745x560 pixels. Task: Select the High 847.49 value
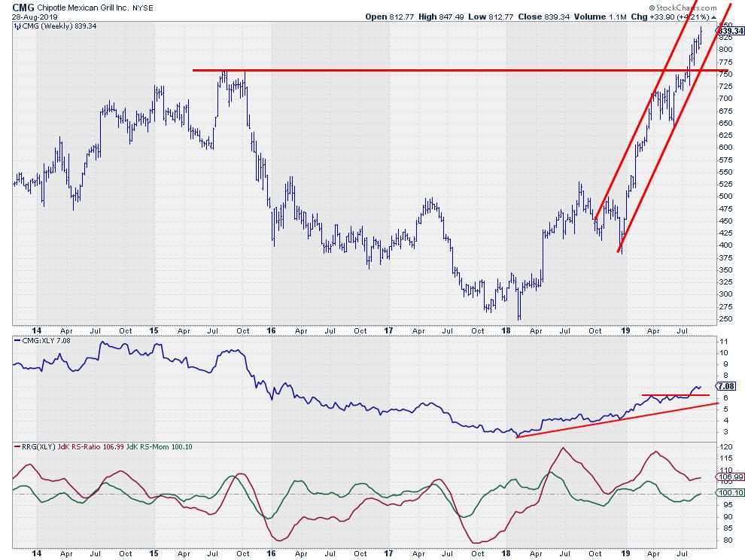[x=442, y=17]
